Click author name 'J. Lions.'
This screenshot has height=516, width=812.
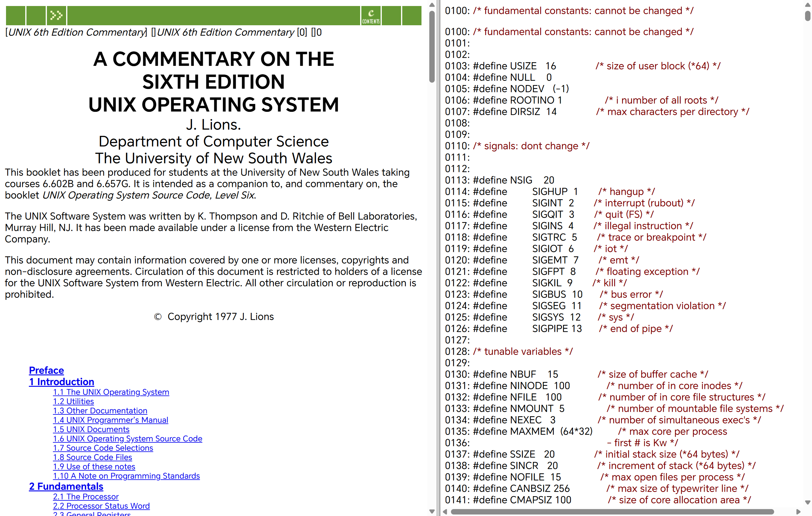pyautogui.click(x=214, y=125)
